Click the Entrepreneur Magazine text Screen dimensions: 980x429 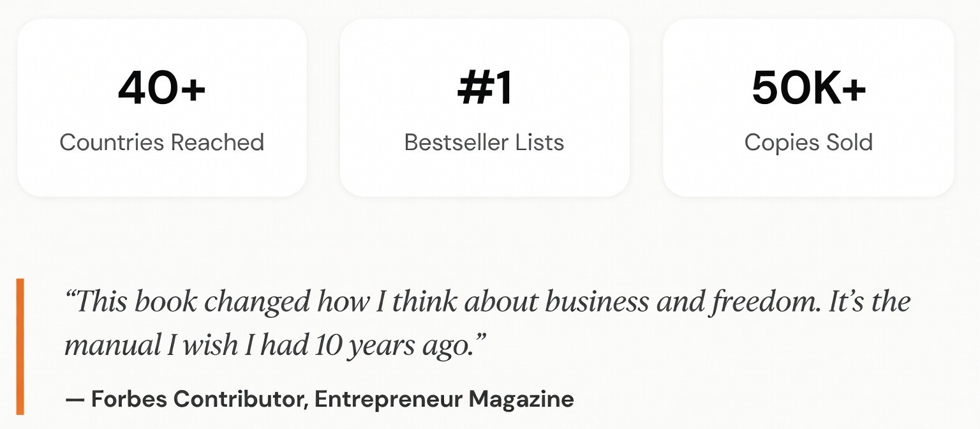coord(444,400)
